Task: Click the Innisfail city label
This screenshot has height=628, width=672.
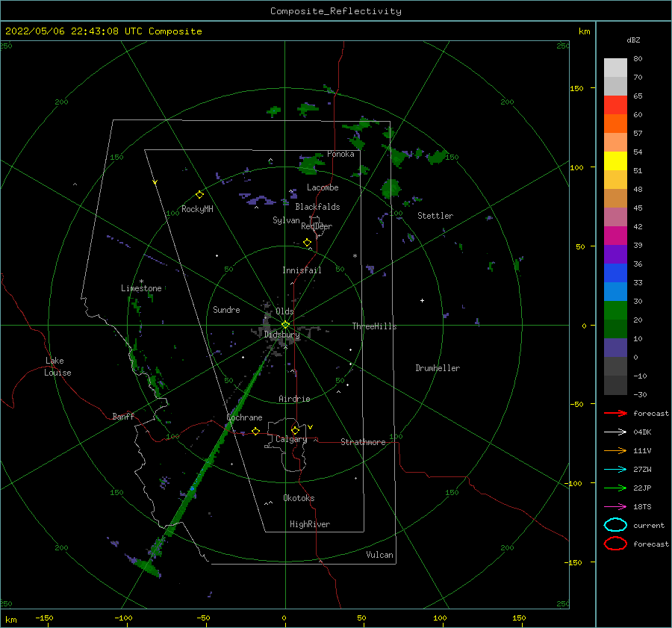Action: [302, 270]
